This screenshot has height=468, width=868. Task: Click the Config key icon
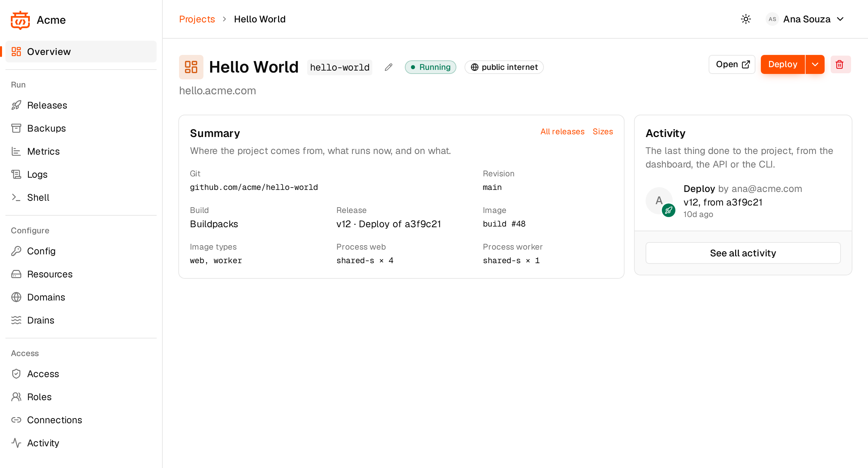(x=16, y=251)
